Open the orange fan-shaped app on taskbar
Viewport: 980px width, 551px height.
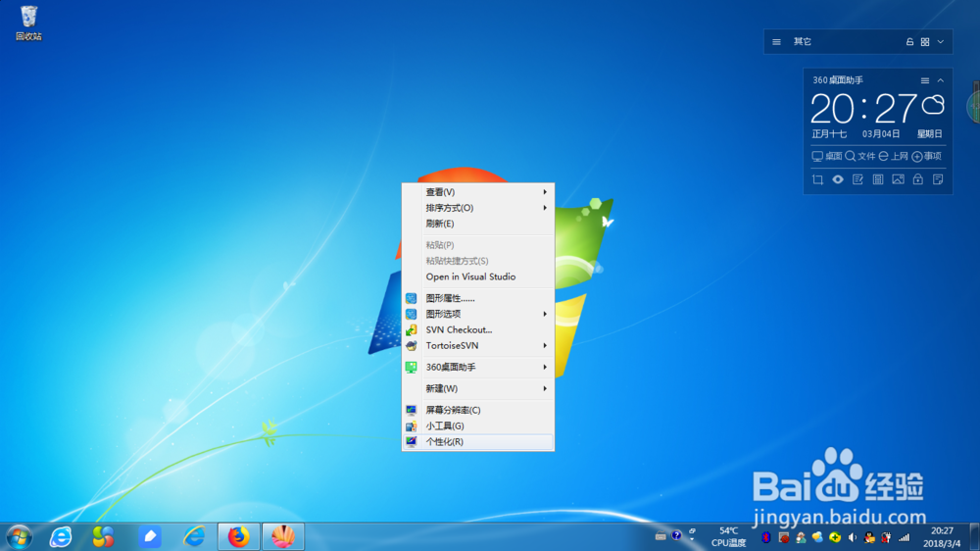pos(283,536)
